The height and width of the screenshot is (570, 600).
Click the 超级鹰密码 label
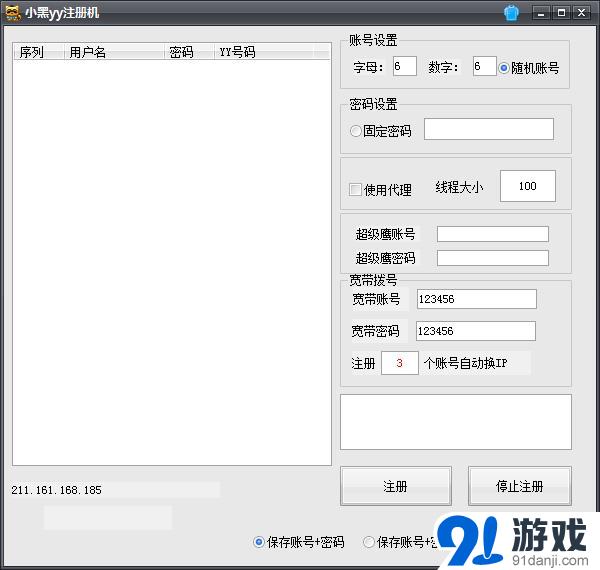385,258
